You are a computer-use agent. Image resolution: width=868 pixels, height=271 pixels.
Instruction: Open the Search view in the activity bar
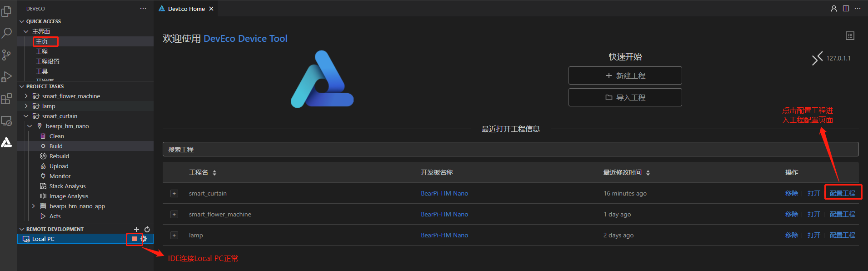[x=6, y=33]
